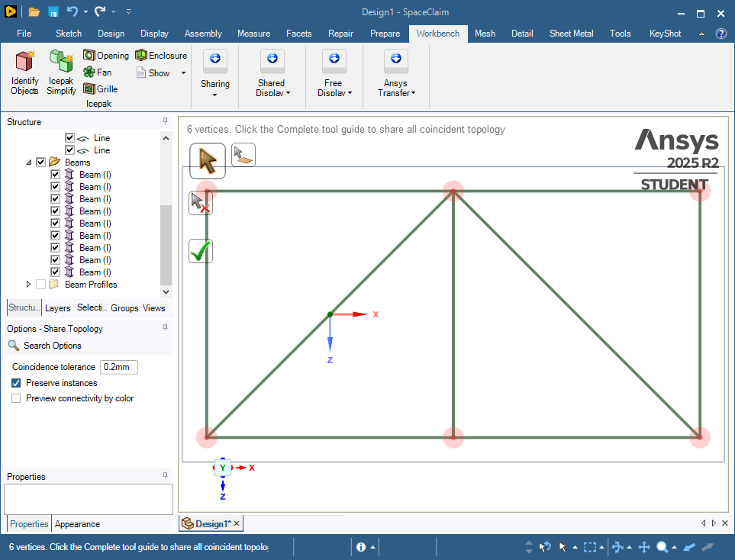This screenshot has width=735, height=560.
Task: Select the Grille tool
Action: tap(100, 89)
